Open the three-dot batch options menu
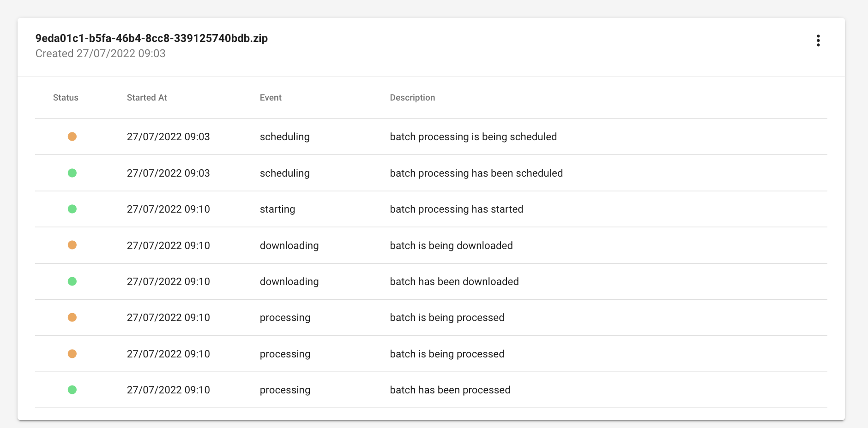The width and height of the screenshot is (868, 428). [x=818, y=41]
